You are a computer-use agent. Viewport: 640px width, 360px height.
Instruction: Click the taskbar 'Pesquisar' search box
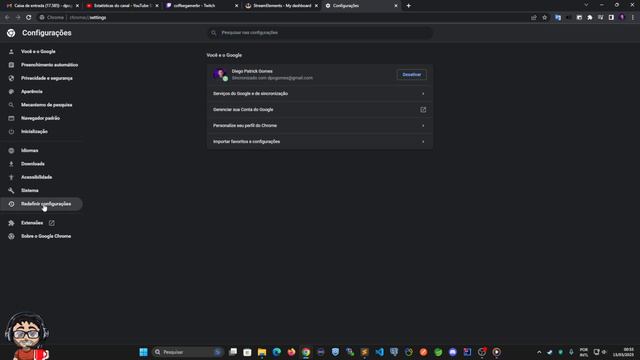[187, 352]
